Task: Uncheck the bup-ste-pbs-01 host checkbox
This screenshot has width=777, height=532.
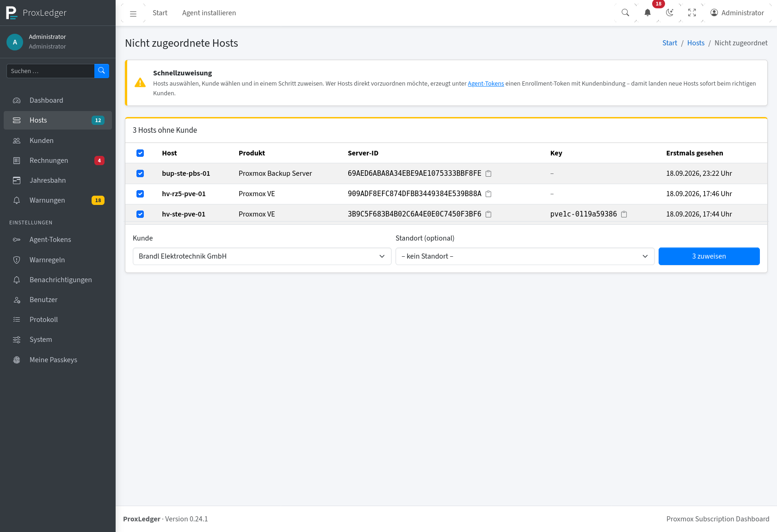Action: tap(140, 173)
